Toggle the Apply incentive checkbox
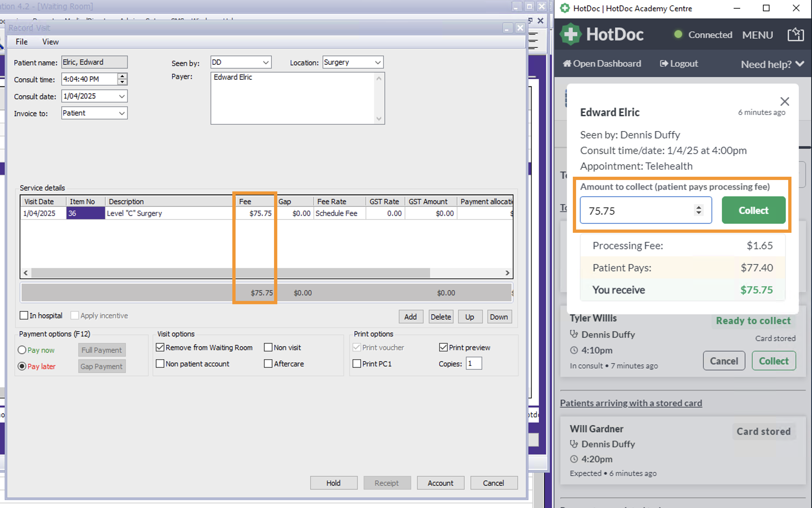 tap(75, 316)
